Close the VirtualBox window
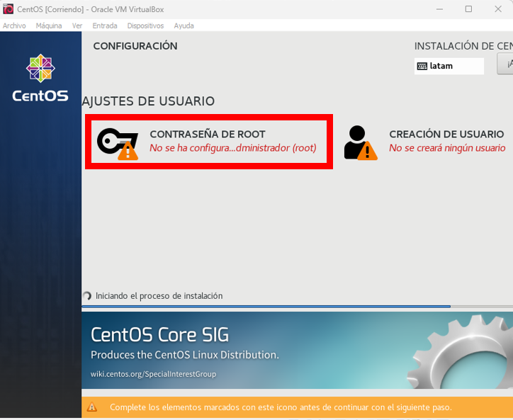 (x=498, y=8)
